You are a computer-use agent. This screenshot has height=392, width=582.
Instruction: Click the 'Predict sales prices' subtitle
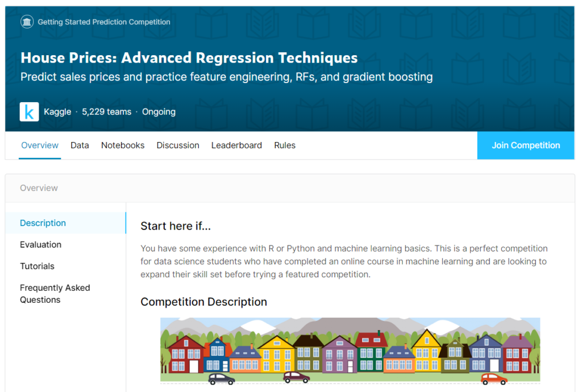tap(226, 77)
